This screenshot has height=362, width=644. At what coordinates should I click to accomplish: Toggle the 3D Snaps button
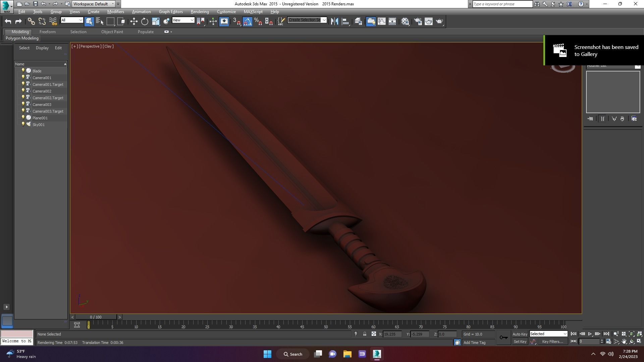point(237,21)
